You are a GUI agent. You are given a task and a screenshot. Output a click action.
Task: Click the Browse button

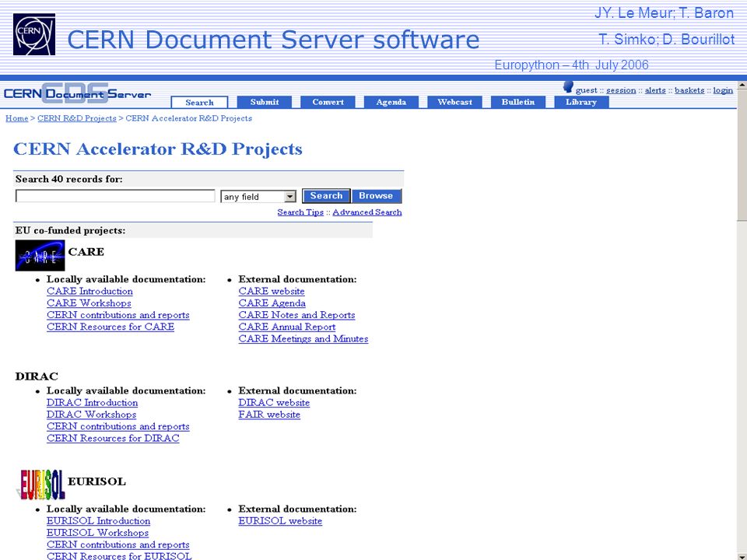376,196
